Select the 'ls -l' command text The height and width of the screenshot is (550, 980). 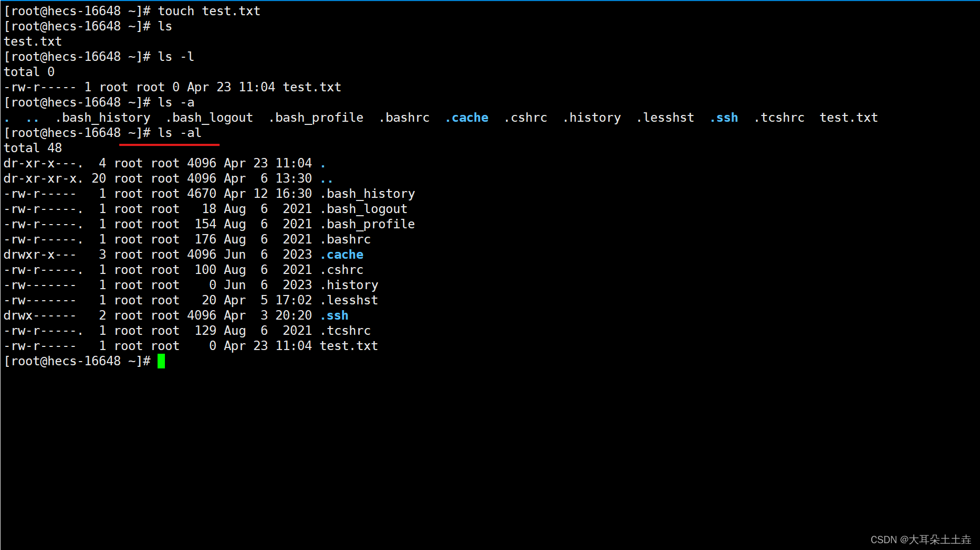point(176,57)
